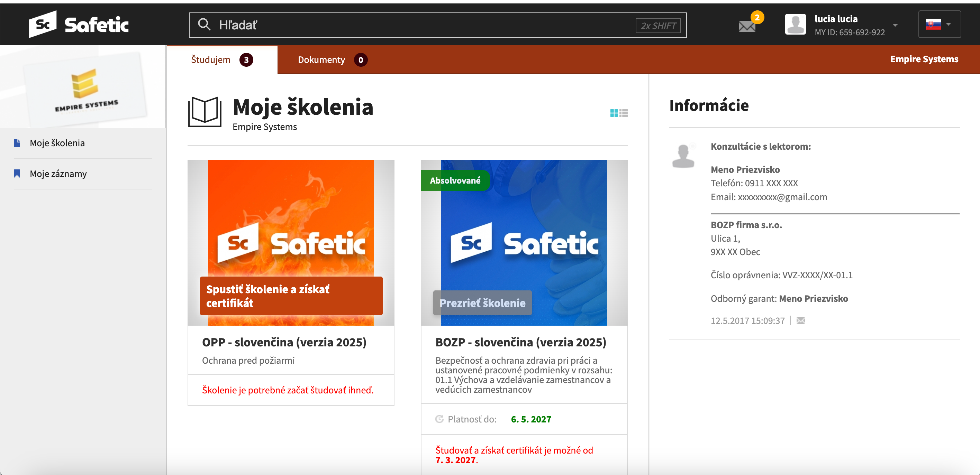The height and width of the screenshot is (475, 980).
Task: Focus the Hľadať search field
Action: coord(437,25)
